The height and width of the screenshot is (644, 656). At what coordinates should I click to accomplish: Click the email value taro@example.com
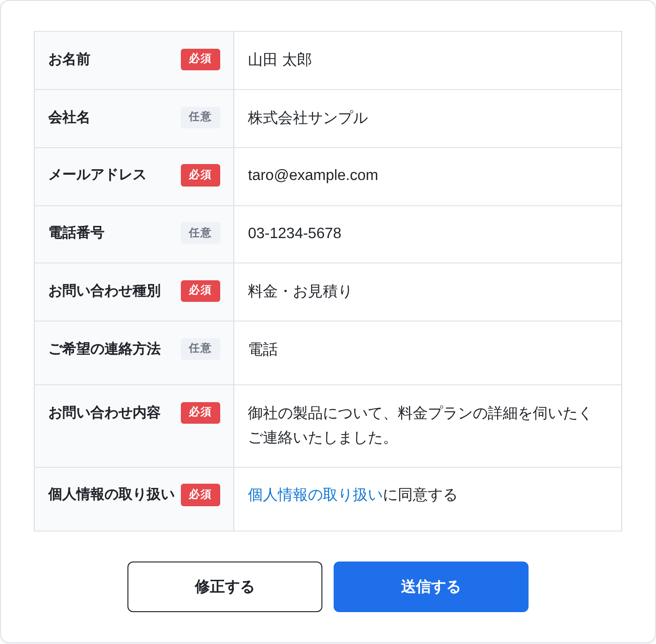[x=313, y=175]
